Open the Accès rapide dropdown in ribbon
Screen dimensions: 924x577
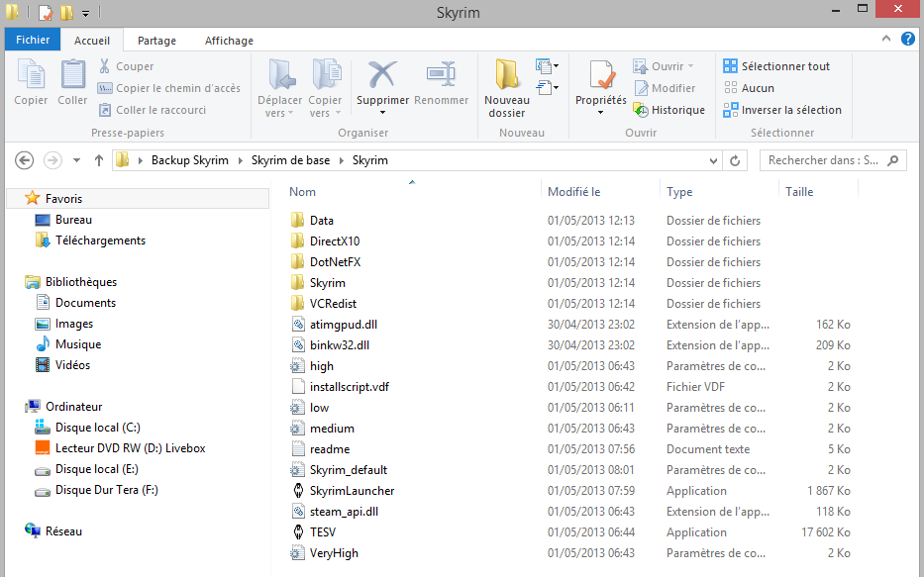[x=548, y=88]
